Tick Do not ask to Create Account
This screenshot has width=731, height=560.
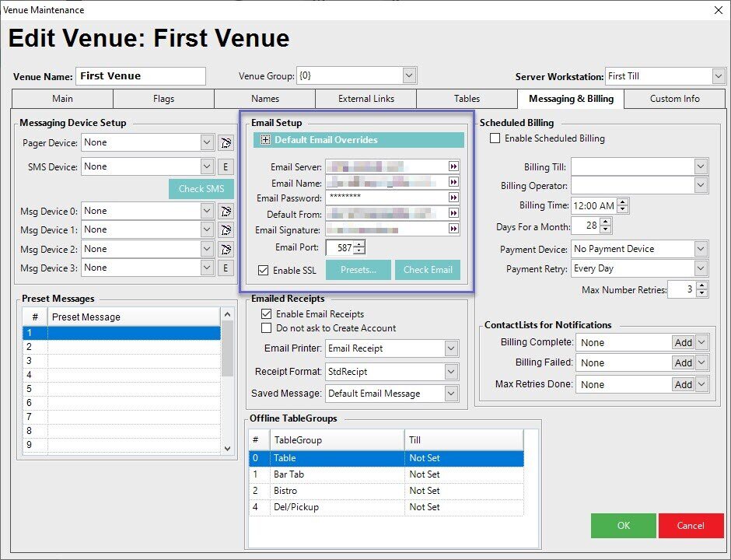[x=267, y=328]
